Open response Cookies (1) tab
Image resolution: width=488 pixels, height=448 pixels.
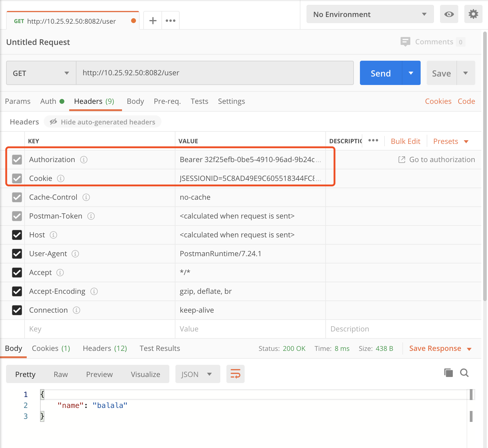coord(51,348)
